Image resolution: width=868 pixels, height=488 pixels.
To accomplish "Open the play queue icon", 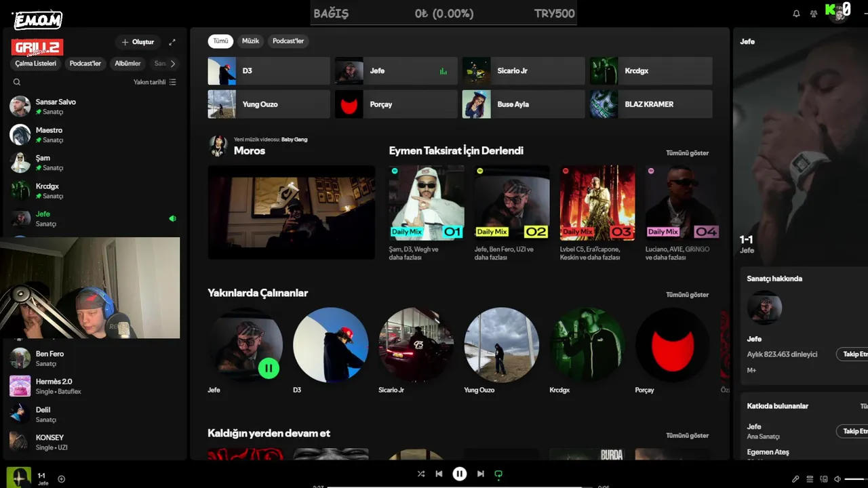I will pyautogui.click(x=810, y=479).
